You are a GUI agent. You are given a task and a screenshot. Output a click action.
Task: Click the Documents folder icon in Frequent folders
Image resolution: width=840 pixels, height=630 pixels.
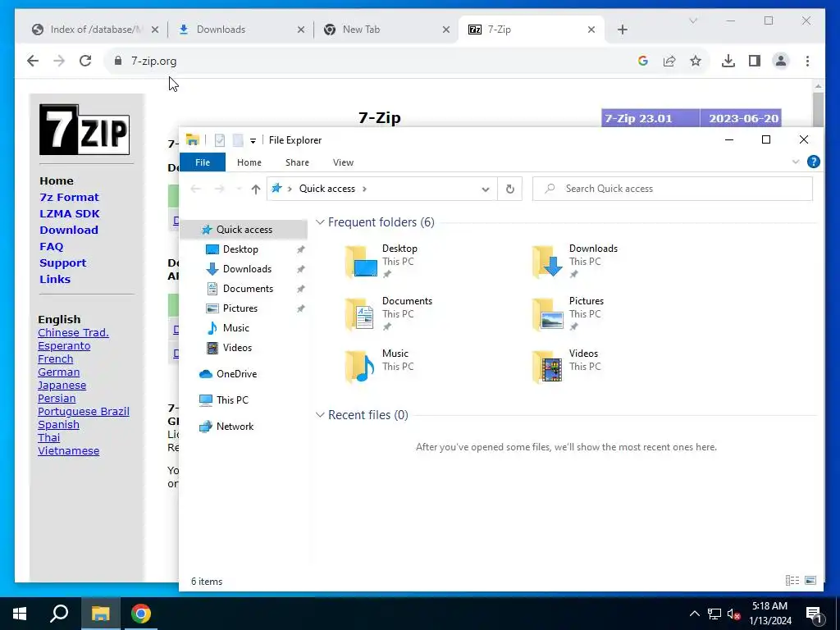361,314
